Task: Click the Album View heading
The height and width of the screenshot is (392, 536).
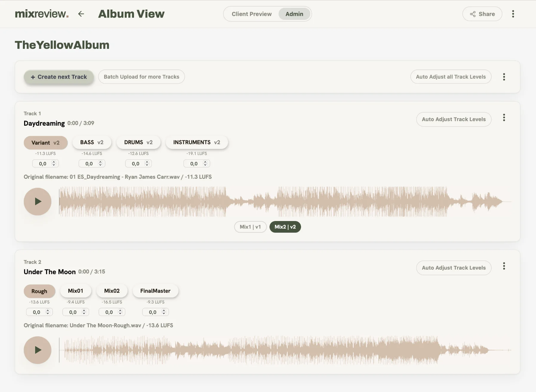Action: pos(131,14)
